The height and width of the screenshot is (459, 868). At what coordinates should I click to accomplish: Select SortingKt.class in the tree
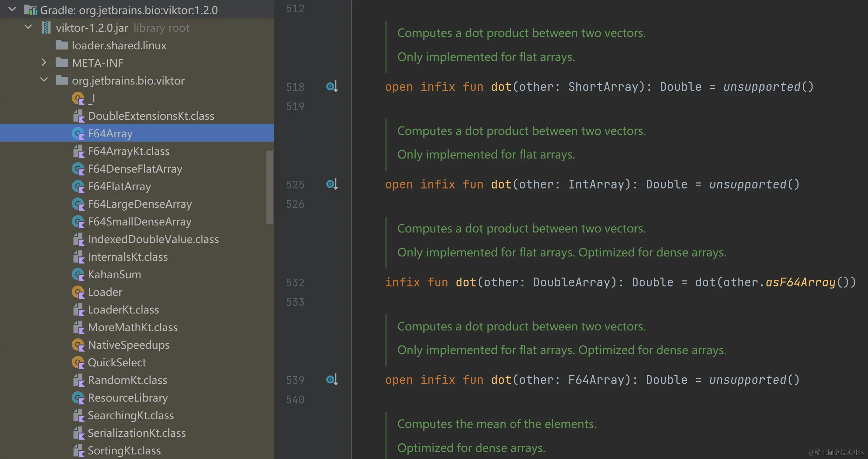pos(124,451)
